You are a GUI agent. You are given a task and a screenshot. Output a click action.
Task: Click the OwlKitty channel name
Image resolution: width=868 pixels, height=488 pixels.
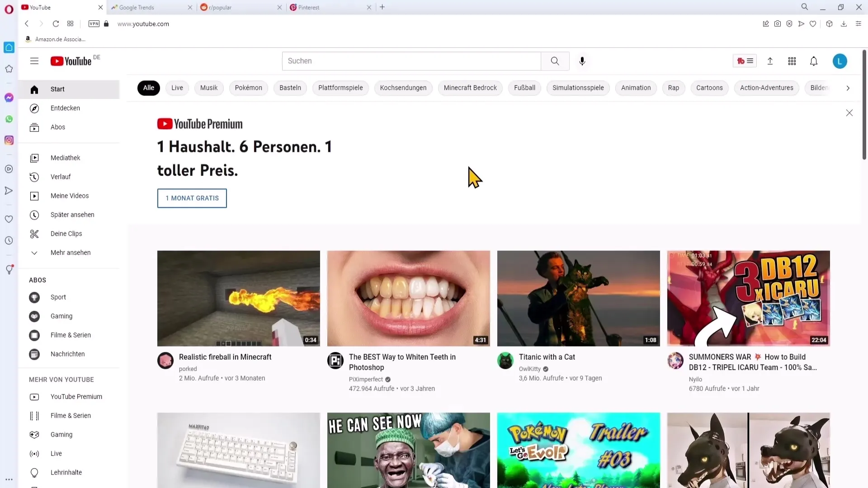point(530,369)
